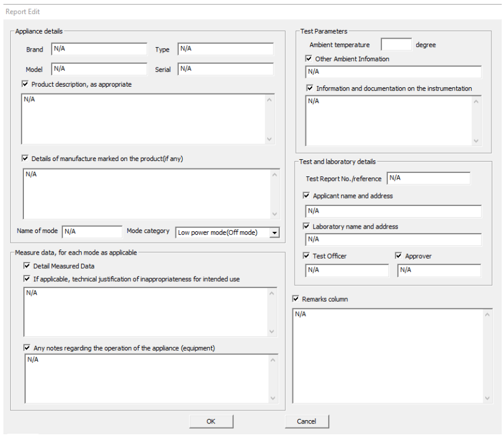Viewport: 504px width, 436px height.
Task: Toggle the Approver checkbox
Action: click(398, 256)
